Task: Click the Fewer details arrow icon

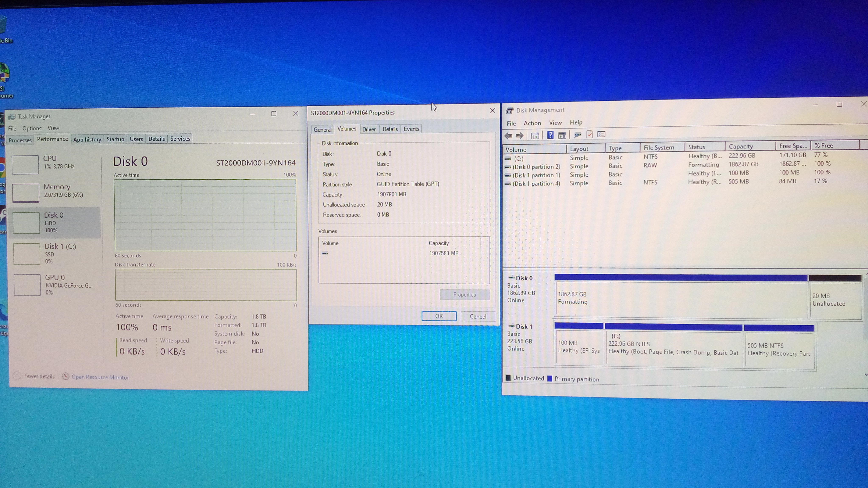Action: (x=17, y=376)
